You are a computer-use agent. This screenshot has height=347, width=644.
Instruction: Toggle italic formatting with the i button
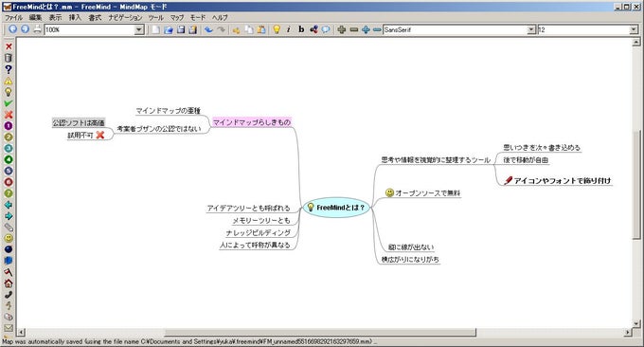click(x=288, y=29)
